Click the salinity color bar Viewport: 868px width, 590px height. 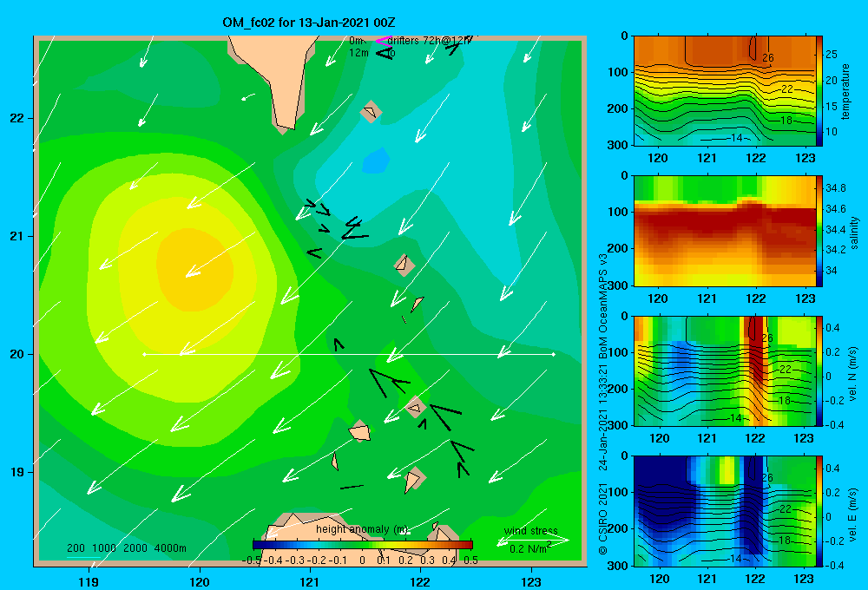pyautogui.click(x=819, y=232)
